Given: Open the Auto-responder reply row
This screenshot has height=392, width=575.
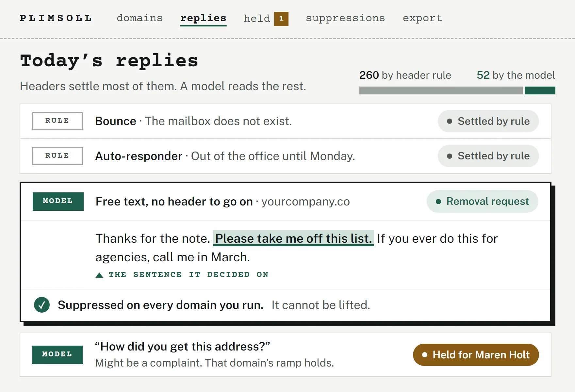Looking at the screenshot, I should pos(286,156).
